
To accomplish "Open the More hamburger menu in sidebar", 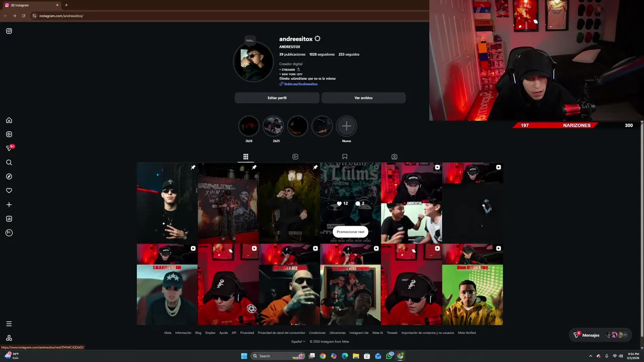I will tap(9, 324).
